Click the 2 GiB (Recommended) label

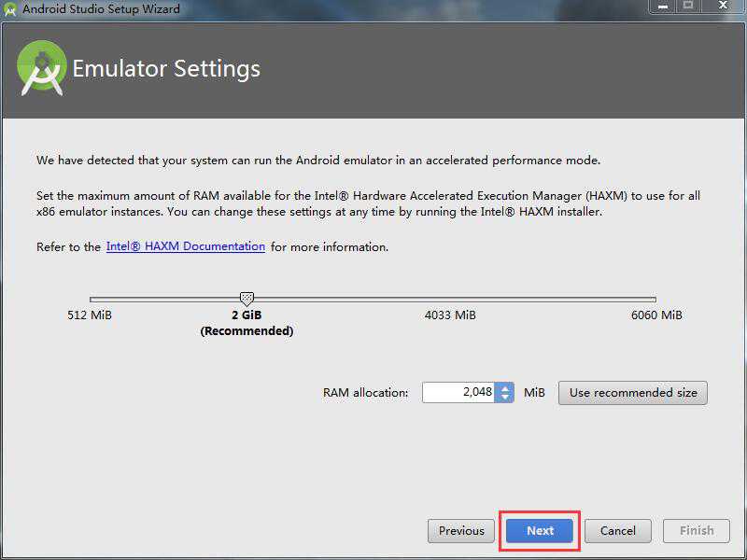click(247, 323)
